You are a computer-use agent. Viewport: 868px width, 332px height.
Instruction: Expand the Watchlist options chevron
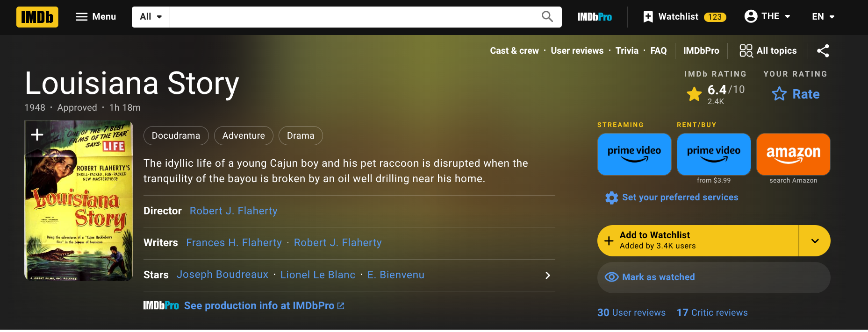[x=815, y=241]
